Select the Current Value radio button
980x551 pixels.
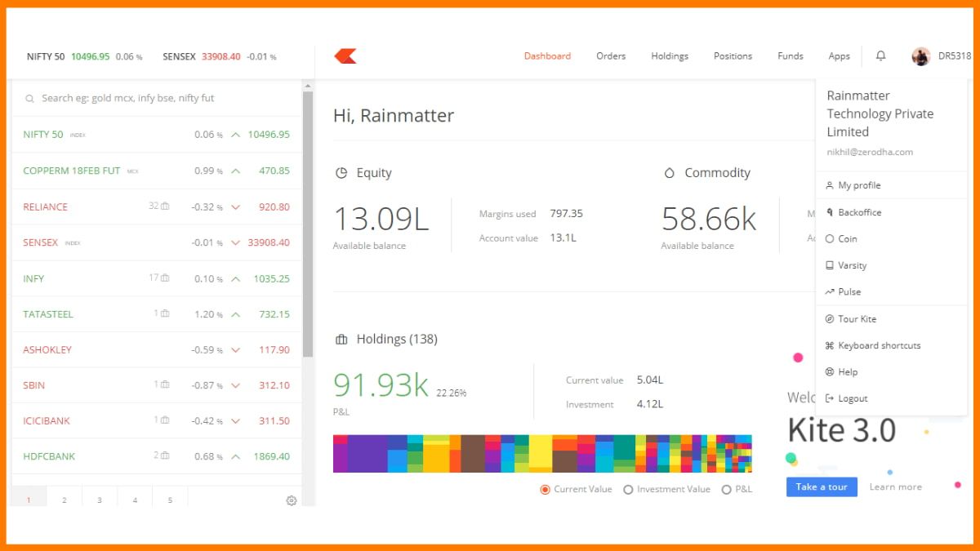546,489
